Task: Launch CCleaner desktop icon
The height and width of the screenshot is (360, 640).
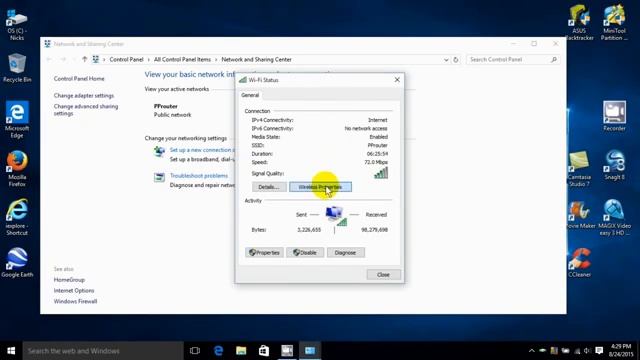Action: click(x=579, y=262)
